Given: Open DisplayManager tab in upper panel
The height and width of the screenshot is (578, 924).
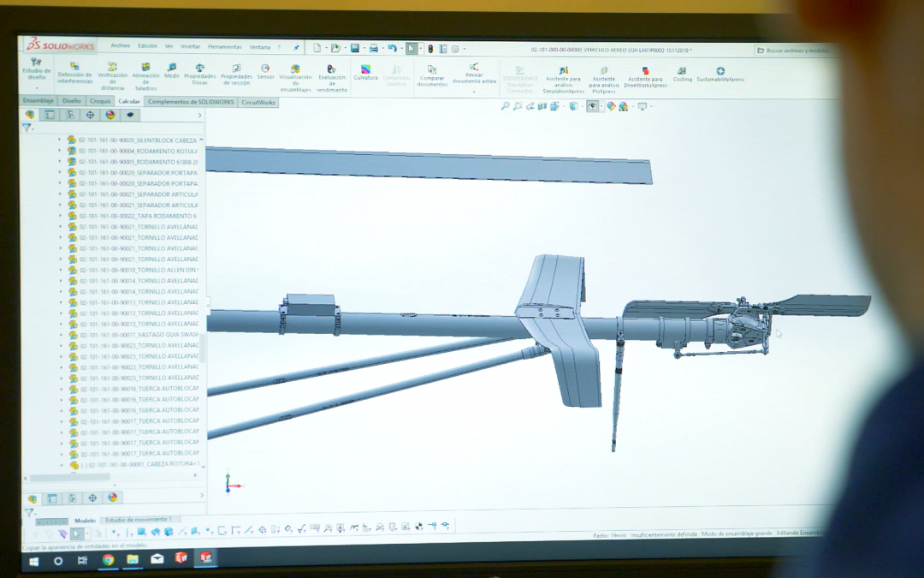Looking at the screenshot, I should pos(110,115).
